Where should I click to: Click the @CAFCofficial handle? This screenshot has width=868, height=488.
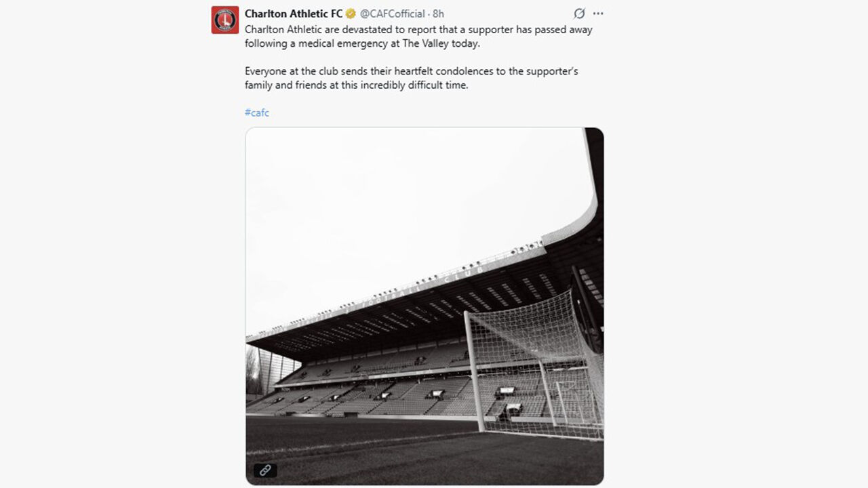coord(392,14)
